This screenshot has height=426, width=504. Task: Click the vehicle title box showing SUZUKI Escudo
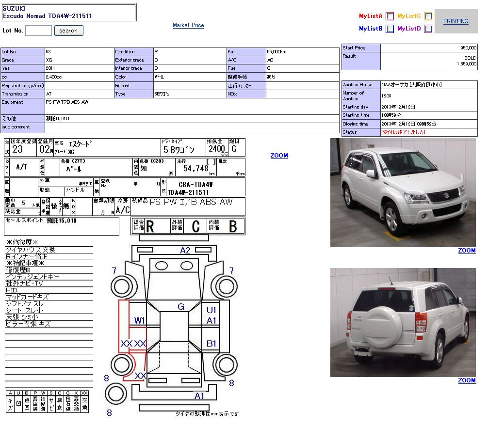pos(69,12)
